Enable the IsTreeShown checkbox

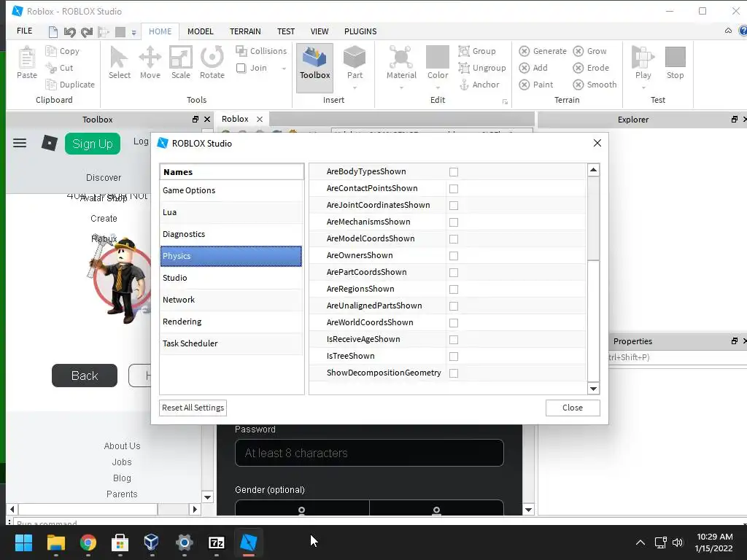point(454,356)
